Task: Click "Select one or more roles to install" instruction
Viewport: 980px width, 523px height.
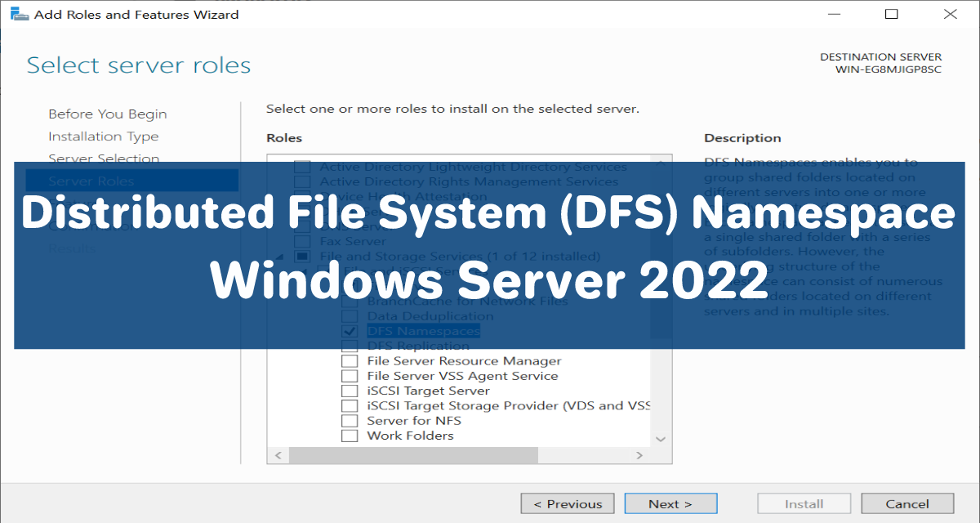Action: coord(452,109)
